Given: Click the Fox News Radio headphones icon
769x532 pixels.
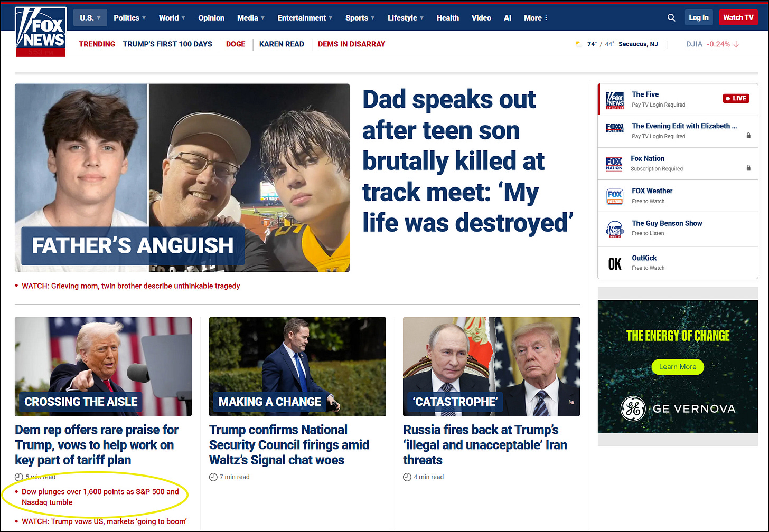Looking at the screenshot, I should [615, 229].
